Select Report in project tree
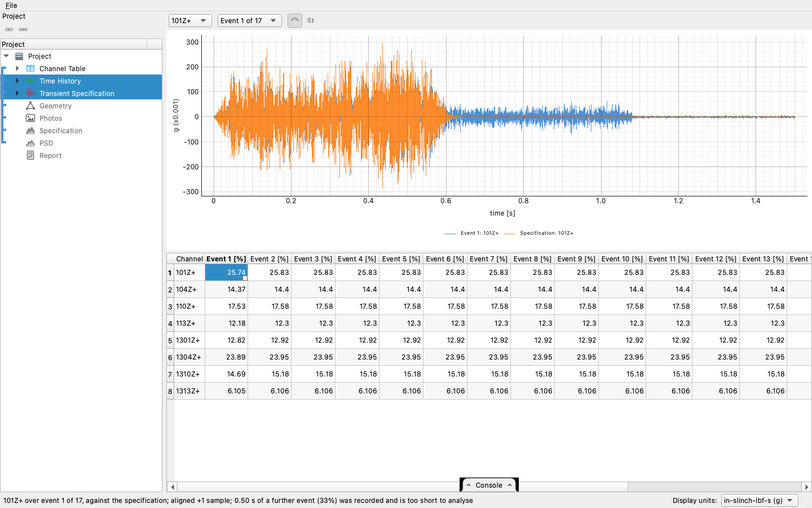The image size is (812, 508). 50,155
